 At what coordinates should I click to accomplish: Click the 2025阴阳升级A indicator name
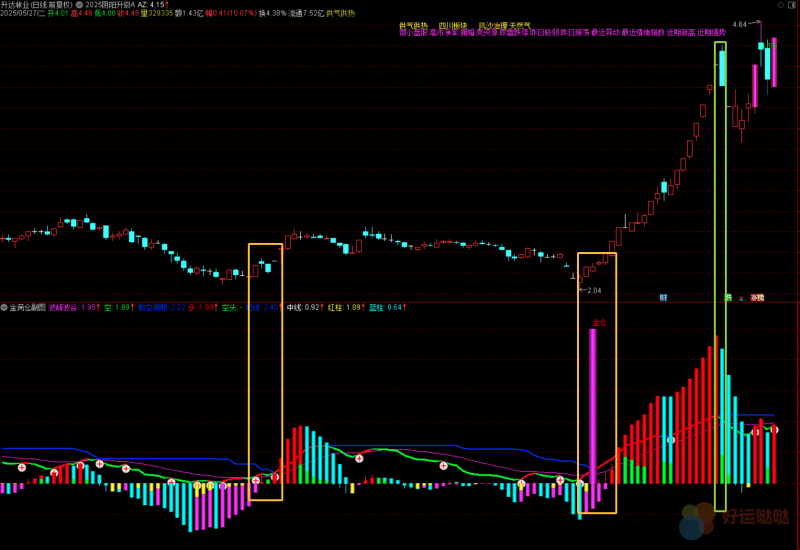click(110, 5)
